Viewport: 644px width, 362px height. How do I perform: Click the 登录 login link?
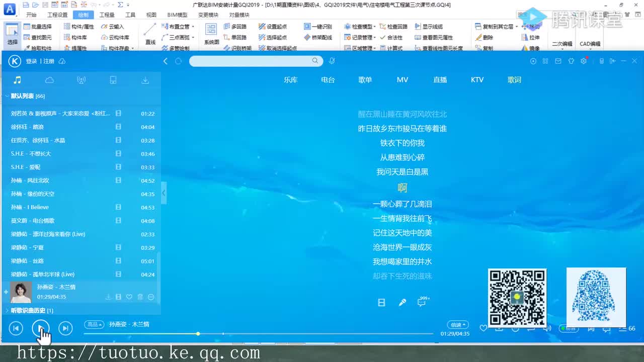[31, 61]
